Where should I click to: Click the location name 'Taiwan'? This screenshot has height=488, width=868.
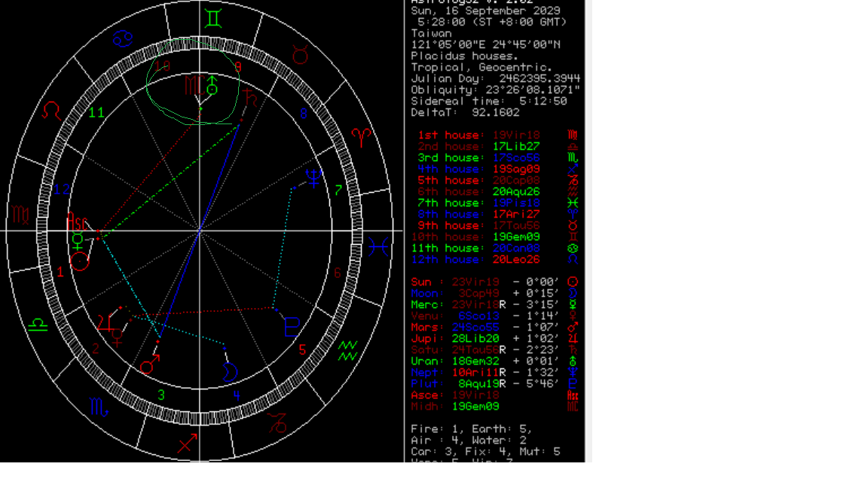click(x=431, y=33)
